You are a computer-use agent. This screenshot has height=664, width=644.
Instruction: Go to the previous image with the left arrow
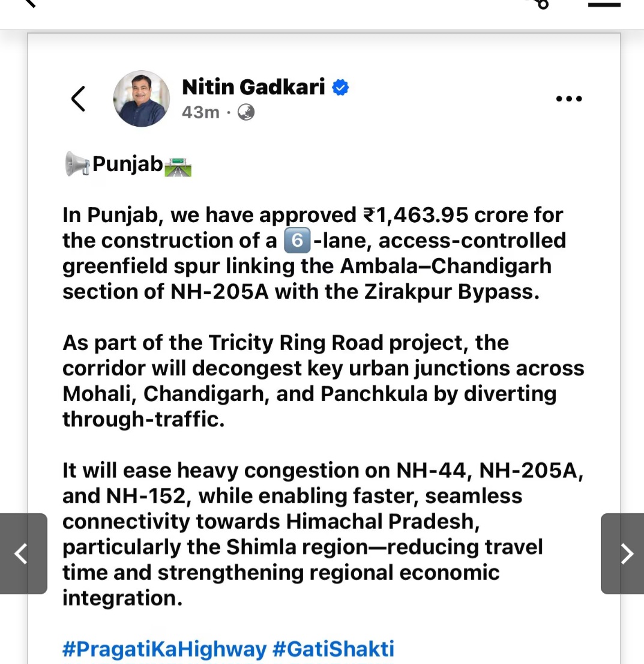22,554
